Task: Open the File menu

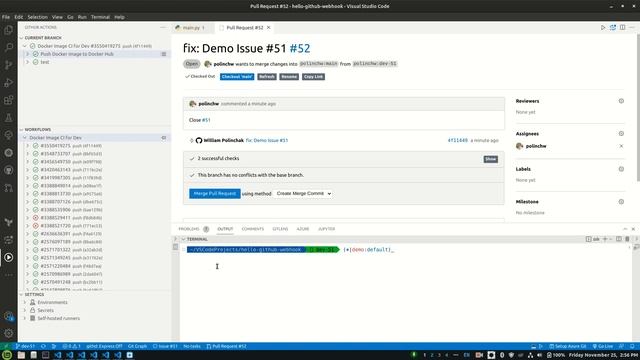Action: pyautogui.click(x=6, y=17)
